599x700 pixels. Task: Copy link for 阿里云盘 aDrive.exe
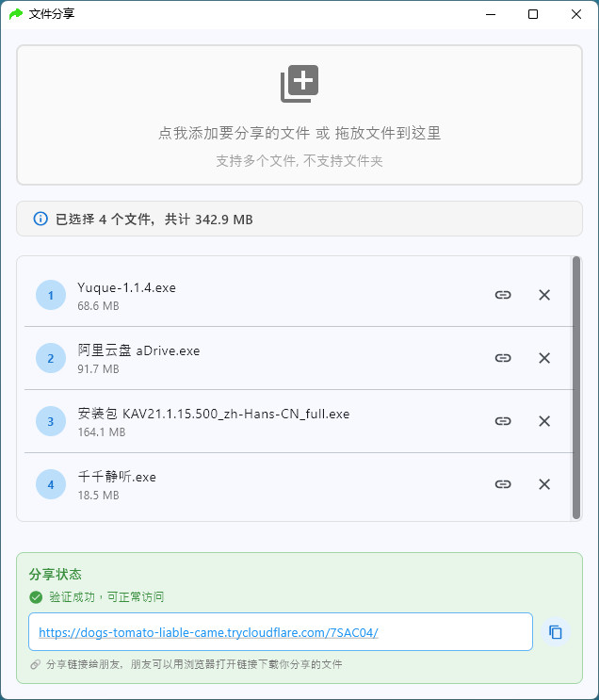[503, 358]
